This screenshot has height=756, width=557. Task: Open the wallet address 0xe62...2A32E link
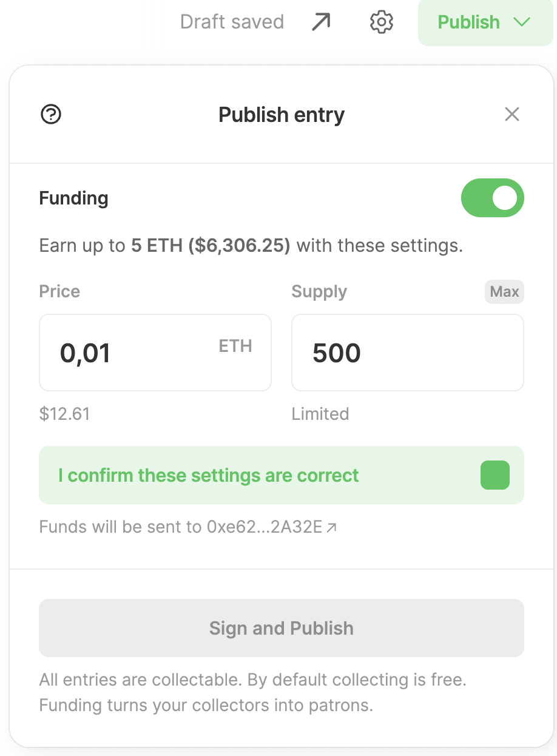click(265, 527)
